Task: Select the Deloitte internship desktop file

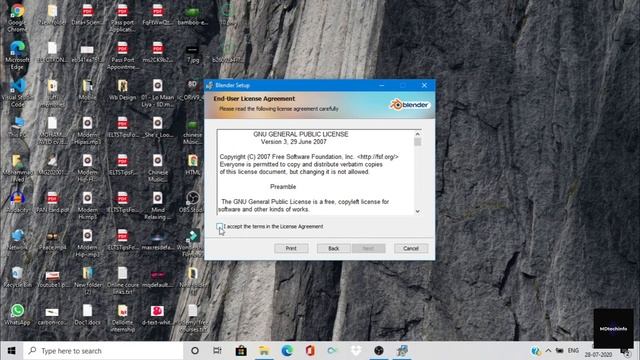Action: tap(122, 318)
